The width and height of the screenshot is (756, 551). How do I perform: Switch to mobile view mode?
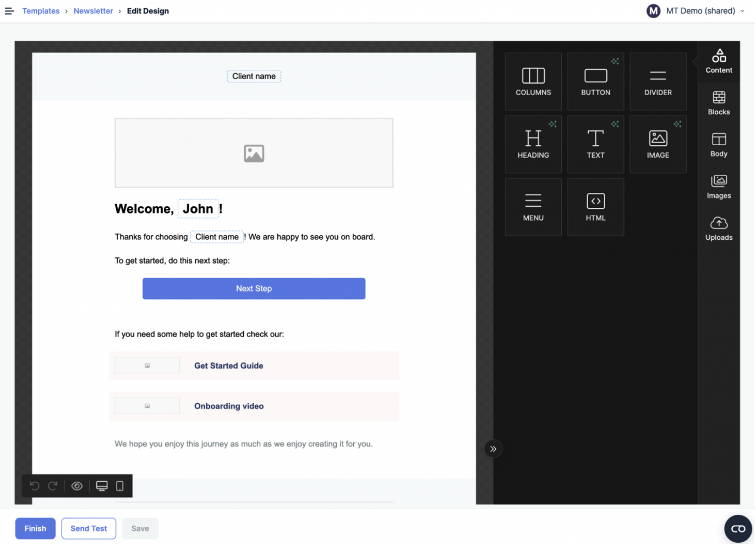[119, 486]
